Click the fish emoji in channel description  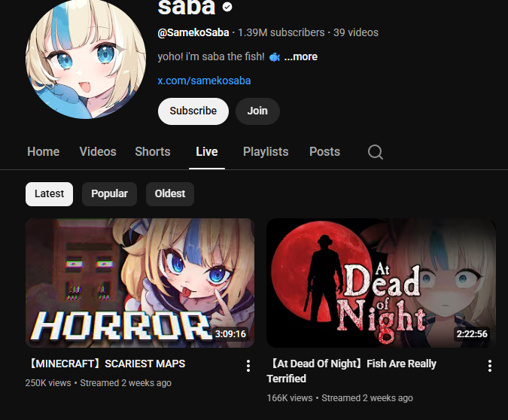pyautogui.click(x=275, y=57)
